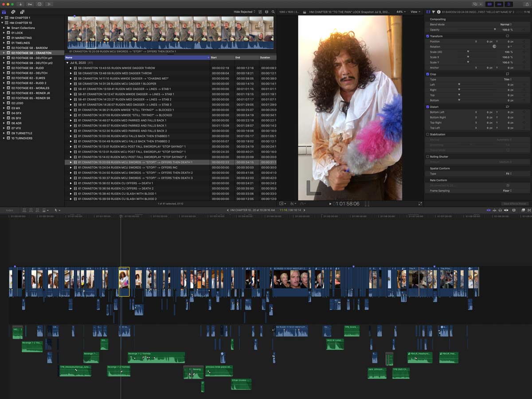Click the timeline Index button
532x399 pixels.
pos(9,210)
